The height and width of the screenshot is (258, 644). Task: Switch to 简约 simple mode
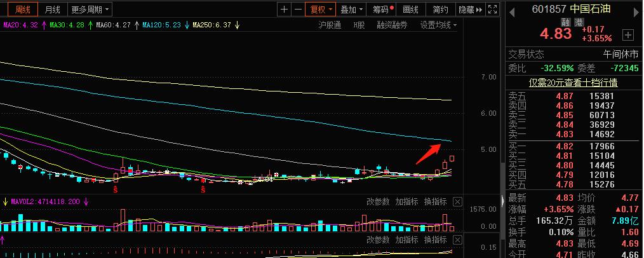click(441, 9)
